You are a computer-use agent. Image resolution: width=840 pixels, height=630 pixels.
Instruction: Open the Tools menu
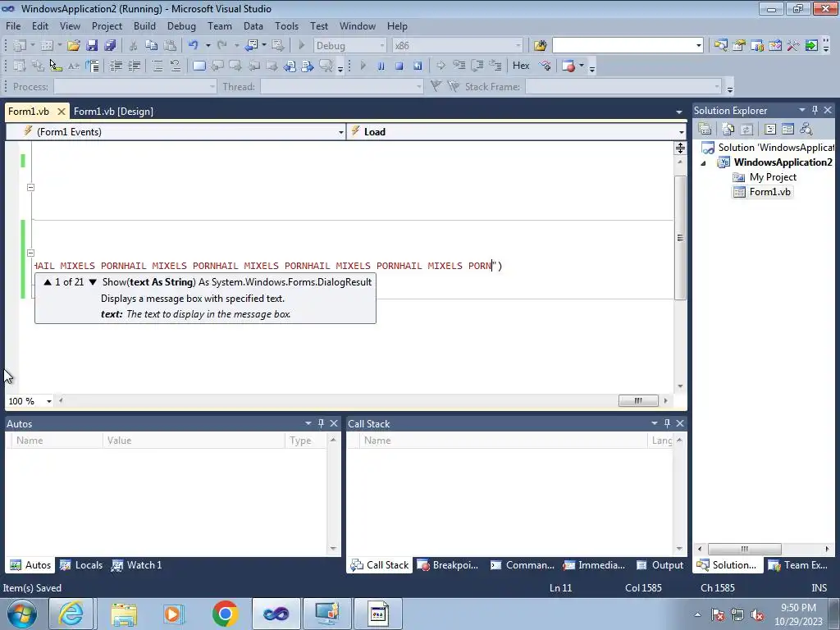(x=286, y=25)
